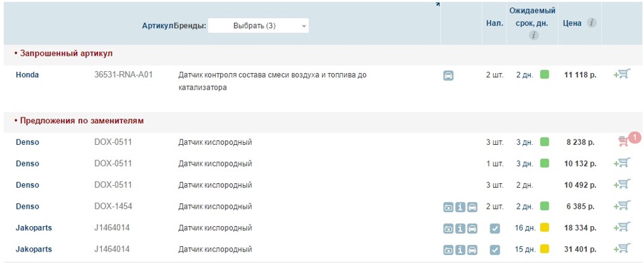Viewport: 644px width, 267px height.
Task: Click '2 дн.' on Denso 10 492 р. row
Action: (525, 185)
